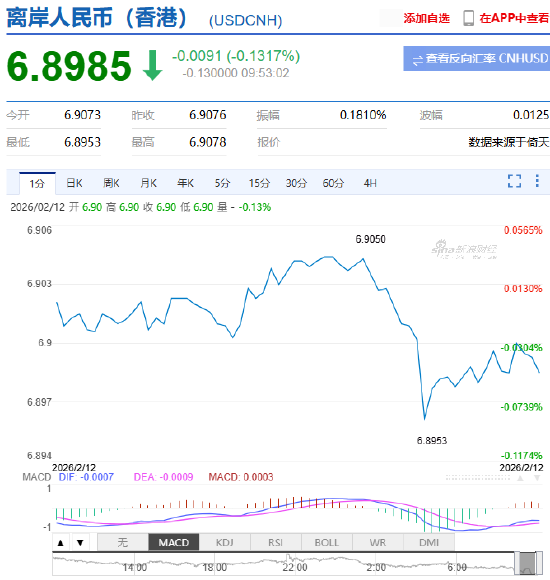
Task: Click the 0.0565% axis label
Action: tap(523, 230)
